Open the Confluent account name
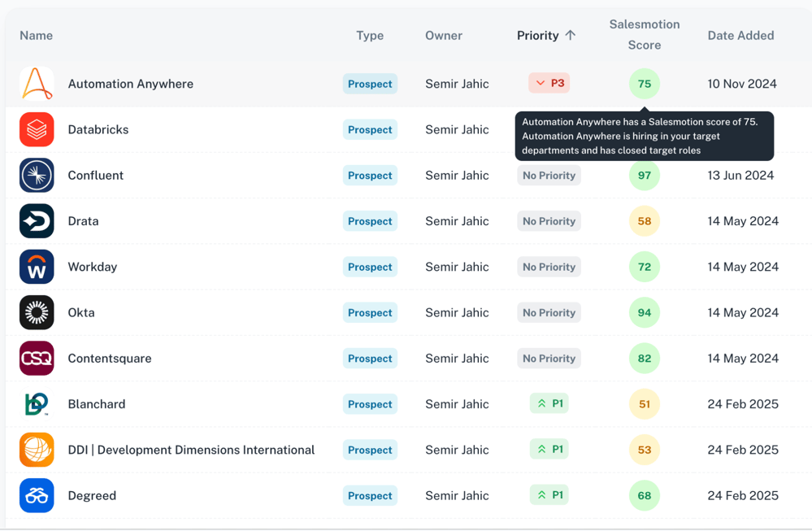 coord(95,175)
